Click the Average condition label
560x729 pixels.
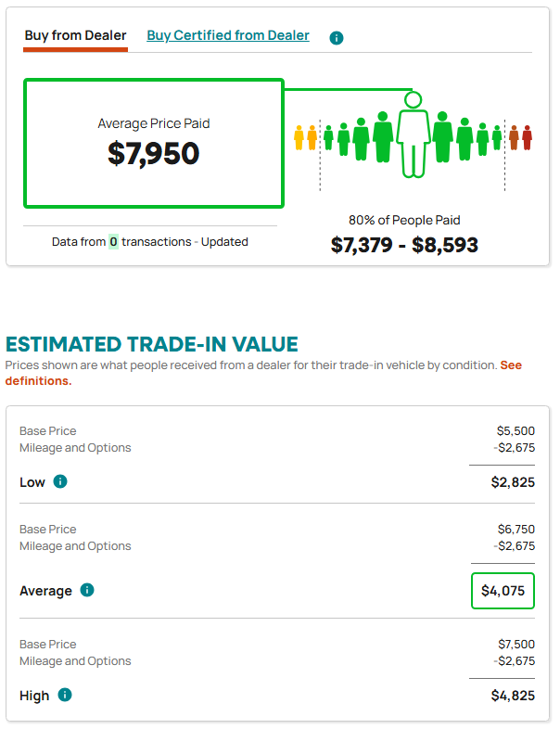(45, 591)
